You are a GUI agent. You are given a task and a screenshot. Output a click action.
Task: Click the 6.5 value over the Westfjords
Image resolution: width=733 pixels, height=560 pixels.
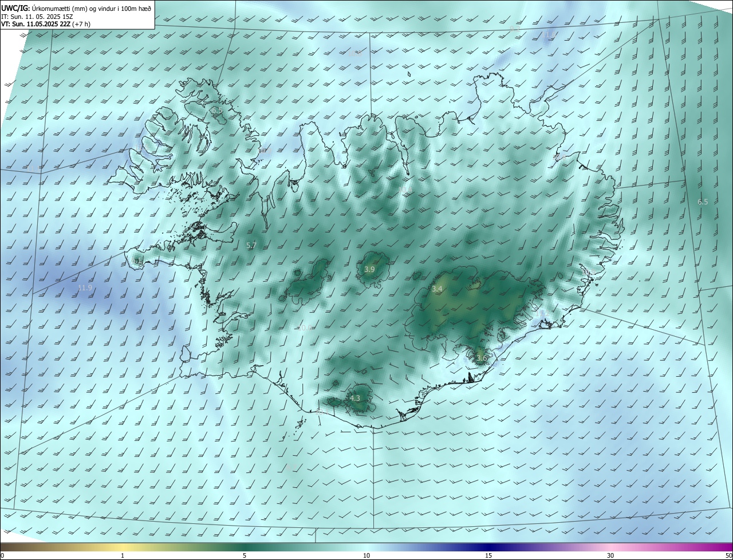tap(216, 110)
